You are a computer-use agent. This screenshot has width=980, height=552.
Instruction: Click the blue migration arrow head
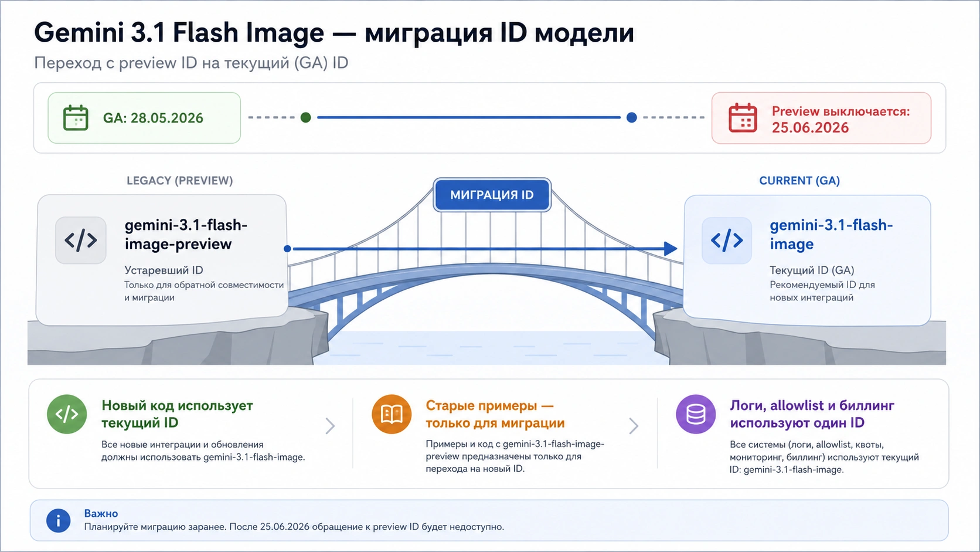(x=671, y=249)
